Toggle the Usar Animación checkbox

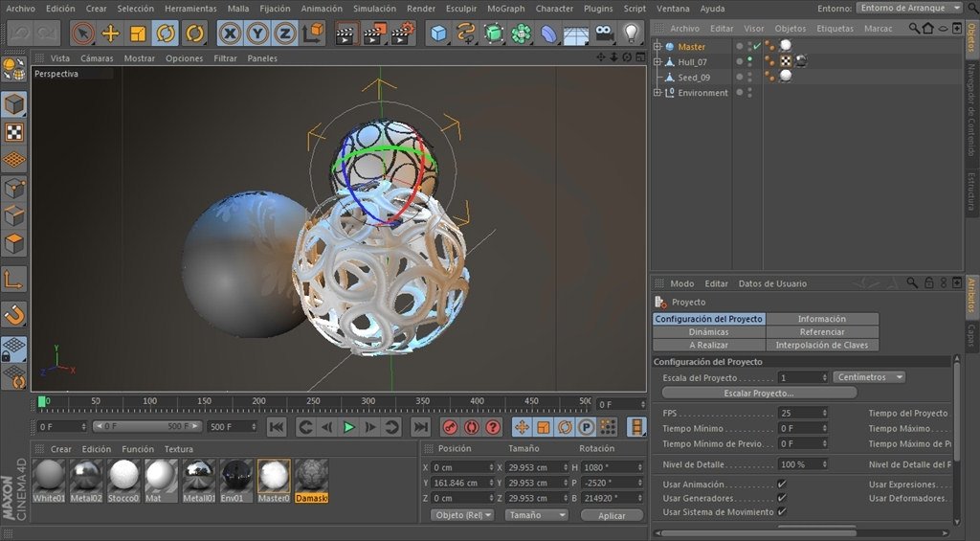tap(782, 485)
